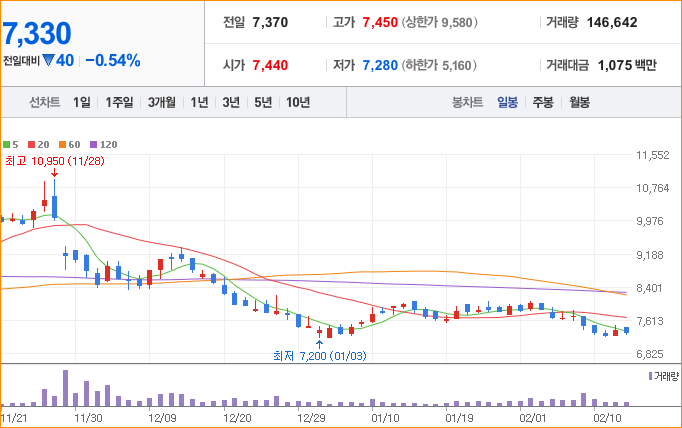682x428 pixels.
Task: Click the 11,552 price axis label
Action: click(x=652, y=155)
